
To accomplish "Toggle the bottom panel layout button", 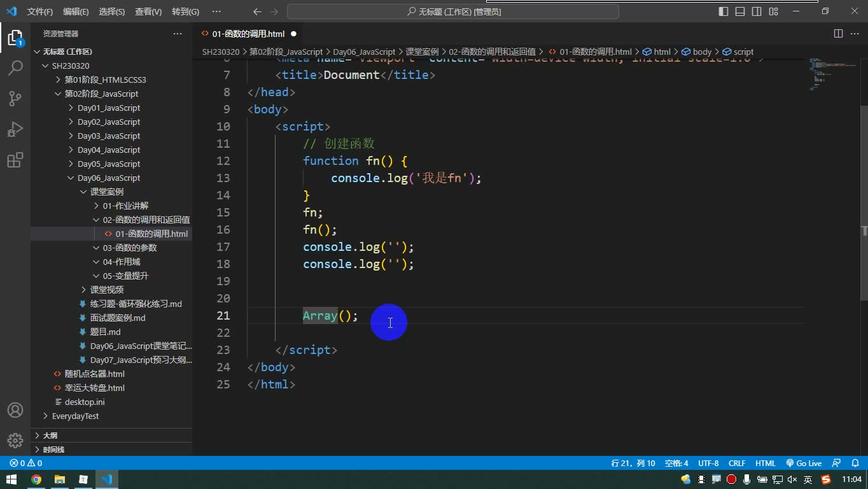I will click(740, 11).
